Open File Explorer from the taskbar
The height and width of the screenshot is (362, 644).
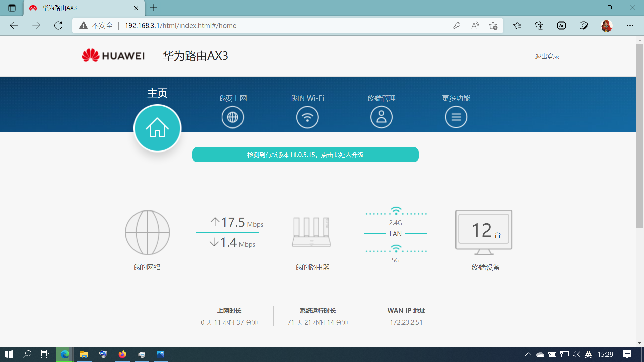[x=84, y=354]
